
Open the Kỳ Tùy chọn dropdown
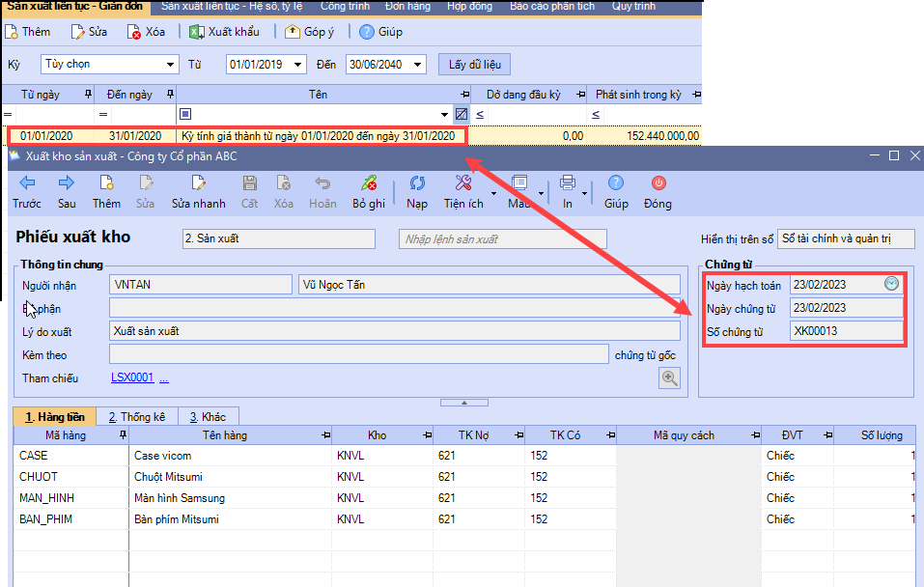171,65
